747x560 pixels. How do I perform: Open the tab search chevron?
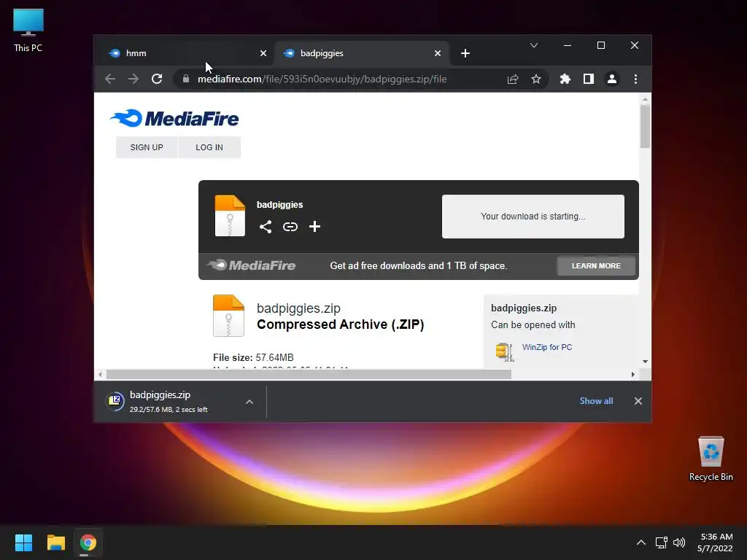[x=533, y=46]
